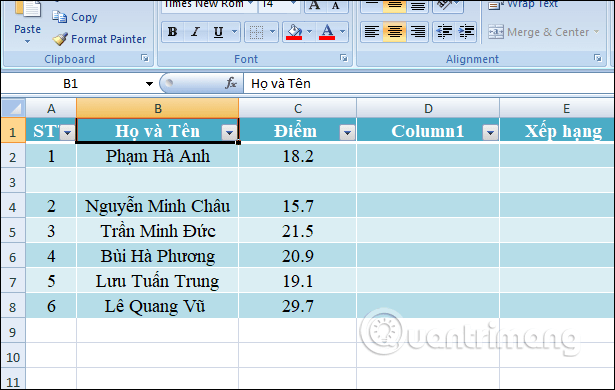Select score cell 15.7
Image resolution: width=615 pixels, height=390 pixels.
click(298, 206)
